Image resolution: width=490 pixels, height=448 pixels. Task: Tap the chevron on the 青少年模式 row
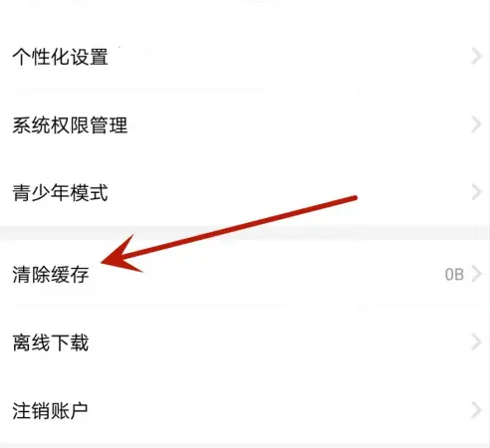[x=476, y=192]
